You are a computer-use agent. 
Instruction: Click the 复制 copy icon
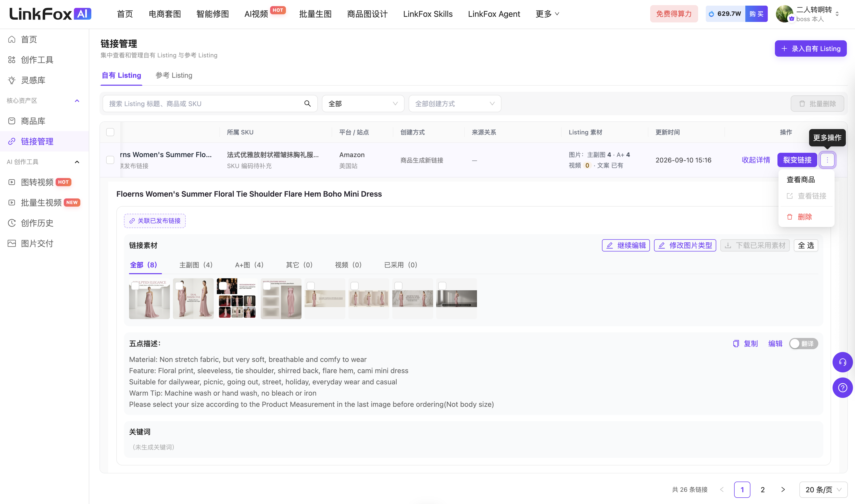pyautogui.click(x=736, y=344)
